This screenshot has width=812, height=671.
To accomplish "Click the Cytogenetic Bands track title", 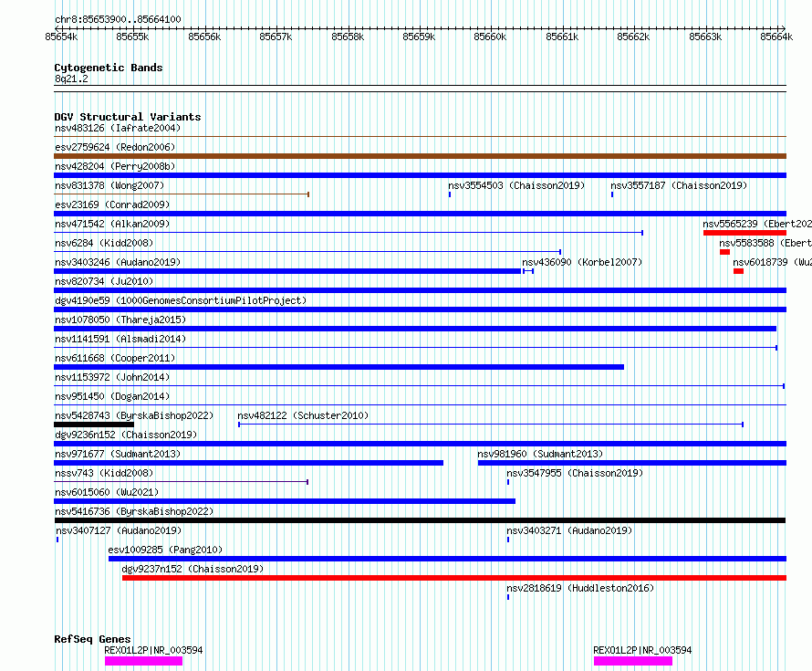I will click(109, 68).
